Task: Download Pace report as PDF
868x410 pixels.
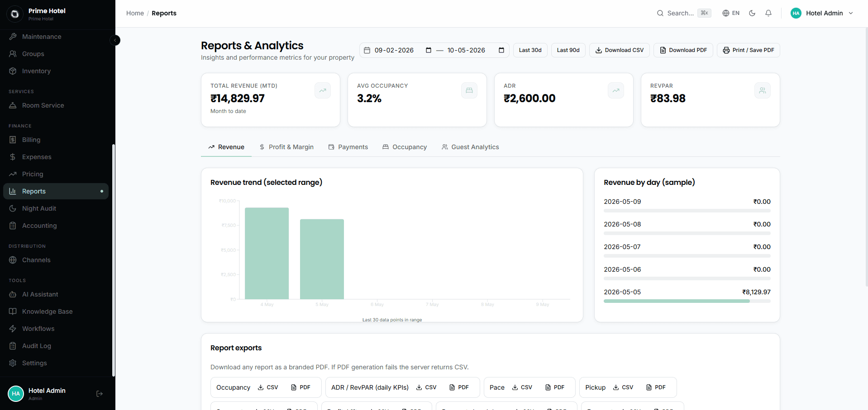Action: 554,387
